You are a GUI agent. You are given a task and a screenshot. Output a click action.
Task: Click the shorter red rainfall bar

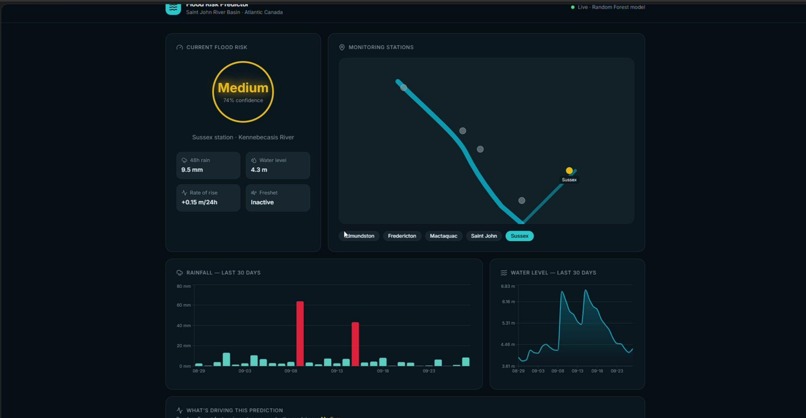pyautogui.click(x=355, y=344)
